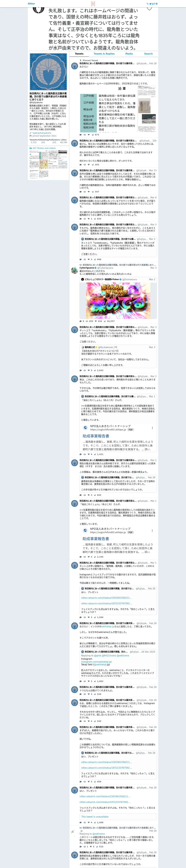Click CyberIguana's avatar picture
186x868 pixels.
(x=75, y=270)
